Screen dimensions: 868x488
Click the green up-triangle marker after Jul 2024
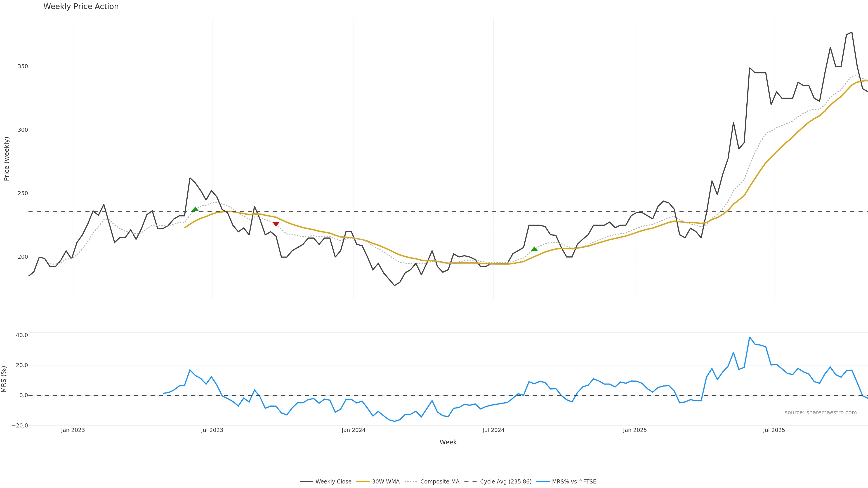(x=534, y=249)
